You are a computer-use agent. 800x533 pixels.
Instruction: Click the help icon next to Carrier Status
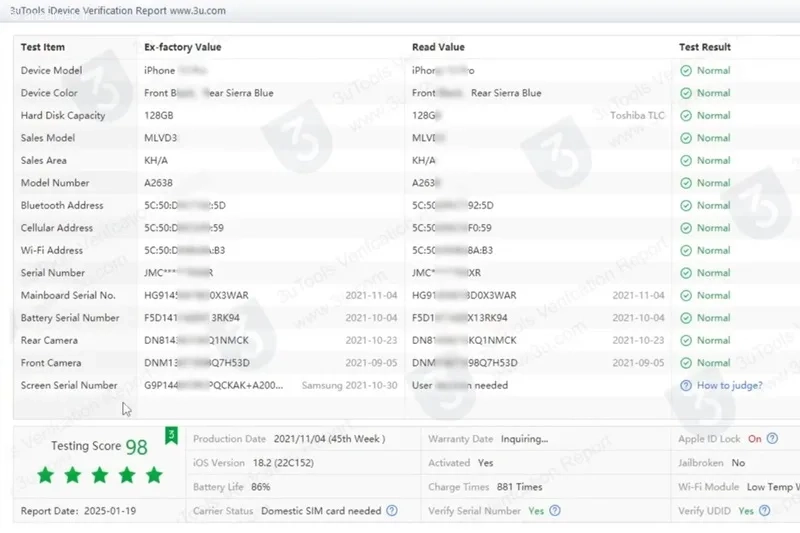pyautogui.click(x=391, y=511)
